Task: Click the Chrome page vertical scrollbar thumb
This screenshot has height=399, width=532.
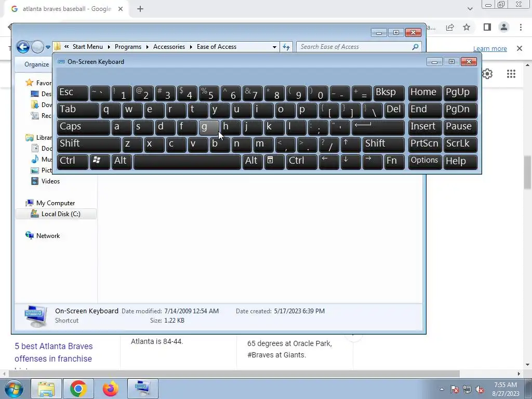Action: (527, 172)
